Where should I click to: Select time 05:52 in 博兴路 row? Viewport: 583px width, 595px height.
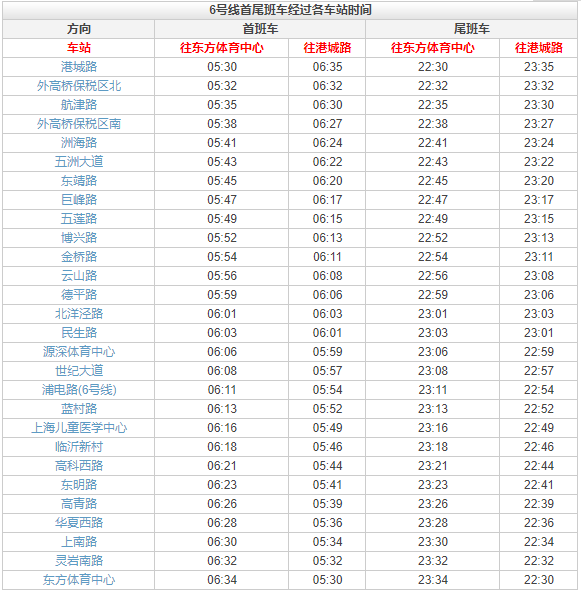pos(222,238)
